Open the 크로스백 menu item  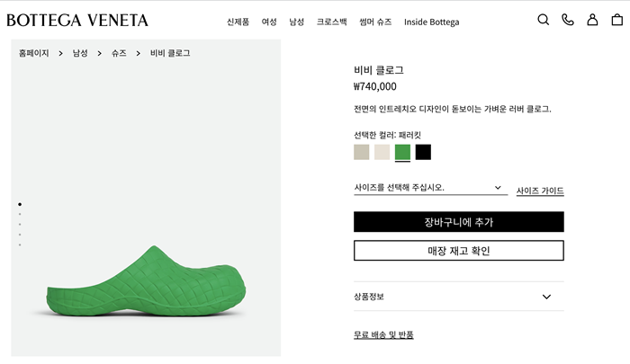(x=331, y=22)
